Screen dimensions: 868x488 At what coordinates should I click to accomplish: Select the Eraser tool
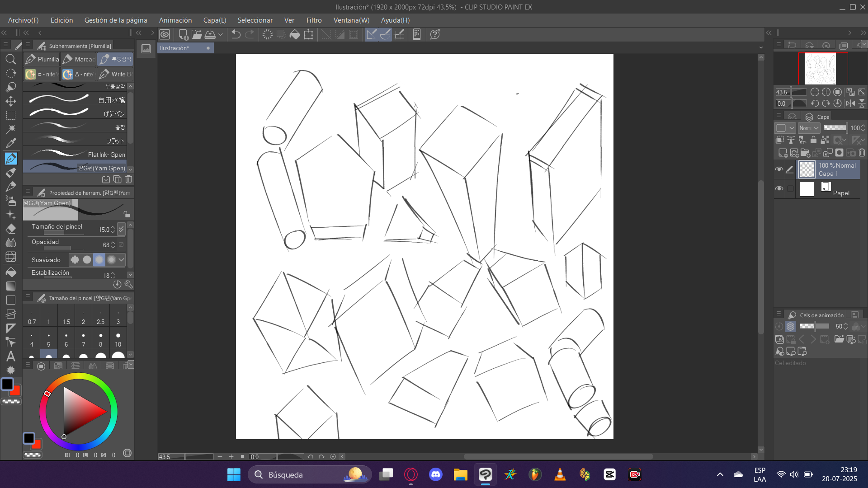pyautogui.click(x=11, y=229)
